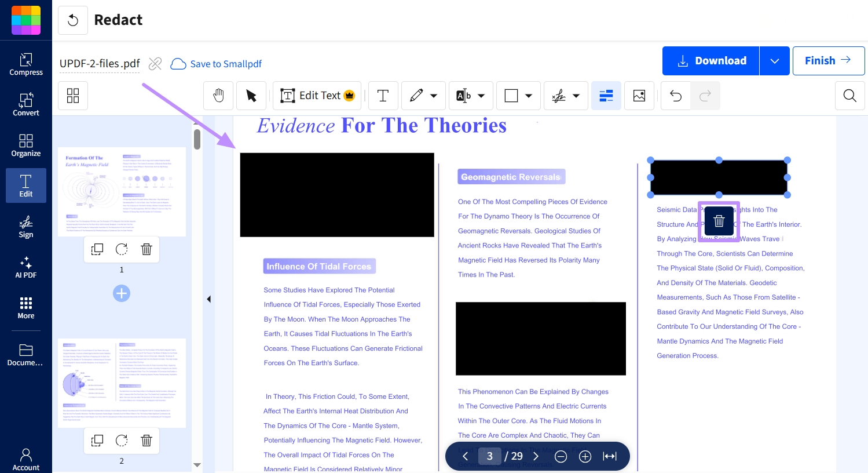868x473 pixels.
Task: Download the redacted PDF
Action: (710, 60)
